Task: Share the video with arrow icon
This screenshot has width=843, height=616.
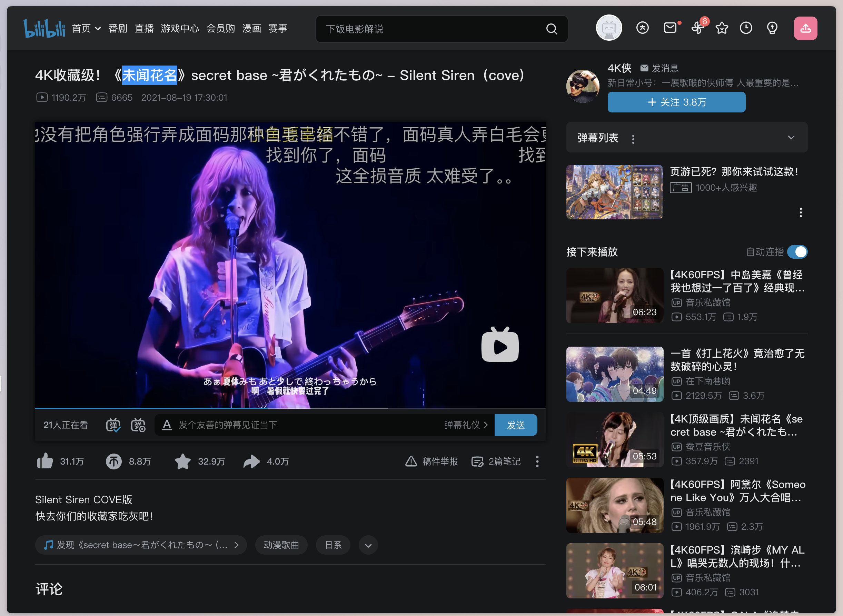Action: [x=252, y=461]
